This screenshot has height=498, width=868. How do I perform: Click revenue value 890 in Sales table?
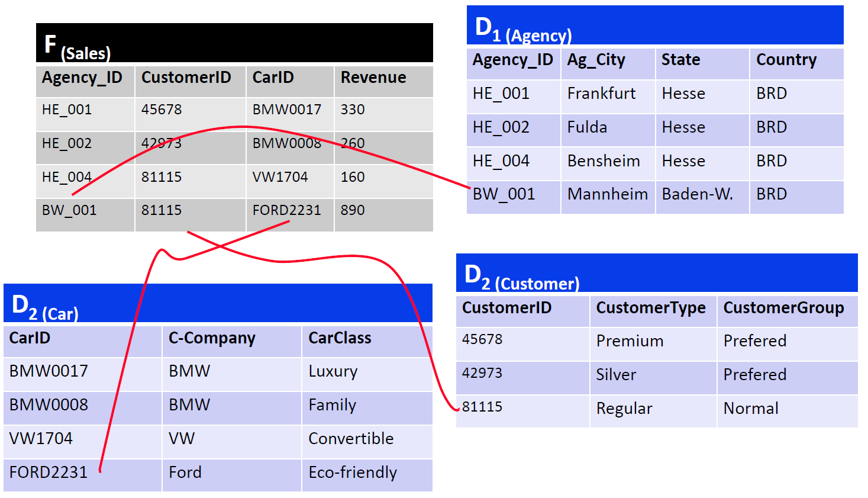click(353, 210)
